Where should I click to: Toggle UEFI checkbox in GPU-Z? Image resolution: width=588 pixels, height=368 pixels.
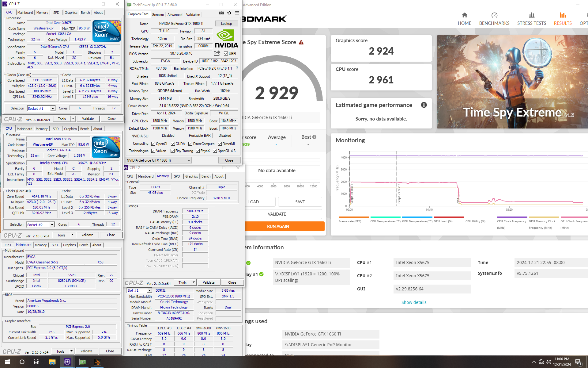(x=226, y=54)
